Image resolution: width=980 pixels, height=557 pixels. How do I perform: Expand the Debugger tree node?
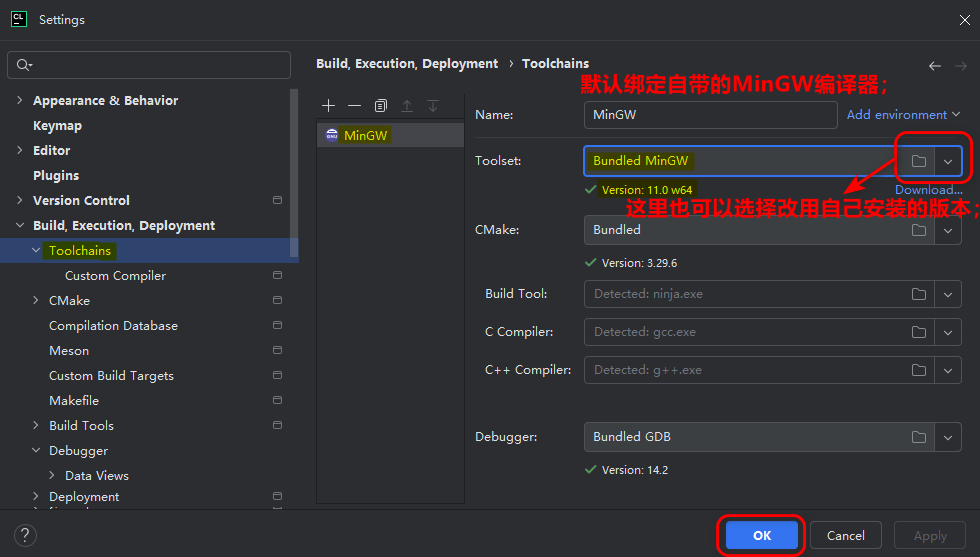pyautogui.click(x=36, y=451)
